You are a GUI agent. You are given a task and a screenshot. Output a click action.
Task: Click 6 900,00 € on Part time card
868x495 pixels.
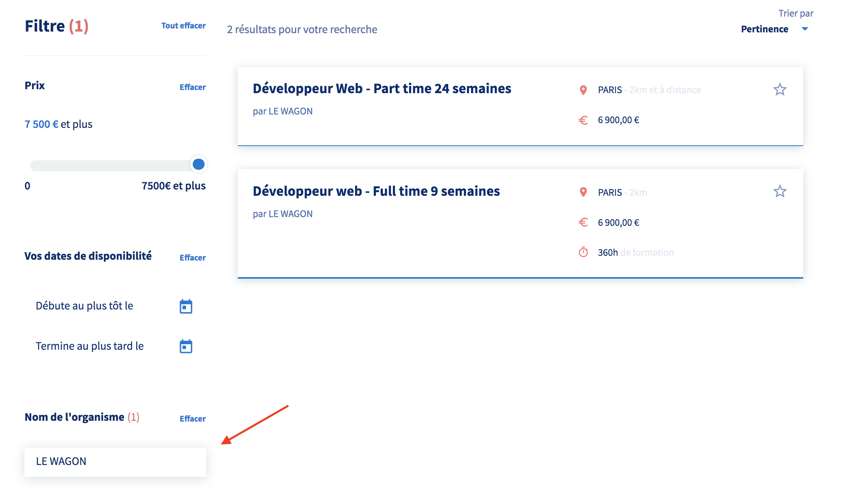click(618, 120)
